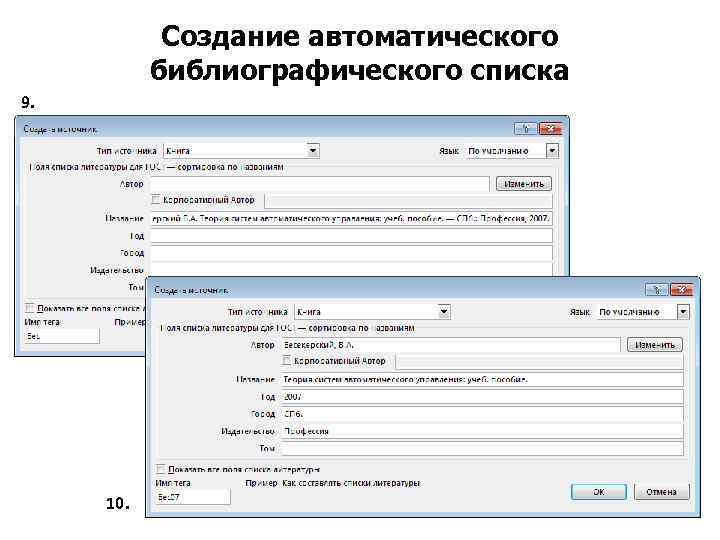This screenshot has width=720, height=540.
Task: Click the Создать источник title of the back dialog
Action: (60, 129)
